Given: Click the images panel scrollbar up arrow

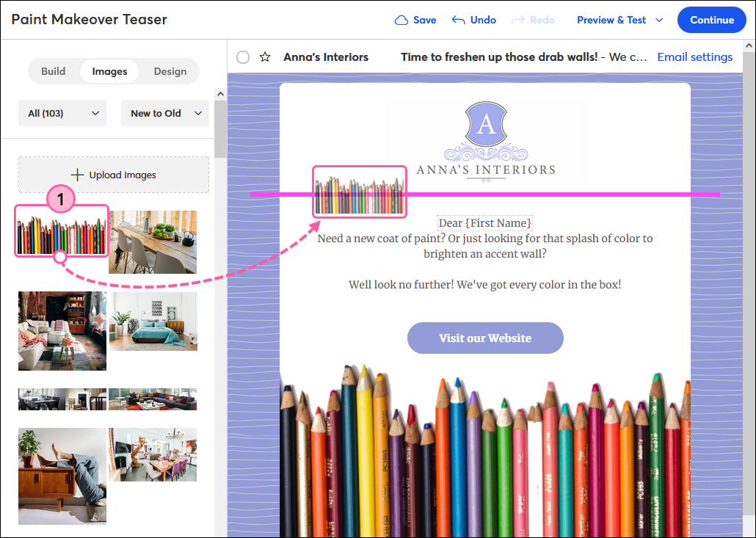Looking at the screenshot, I should [220, 94].
